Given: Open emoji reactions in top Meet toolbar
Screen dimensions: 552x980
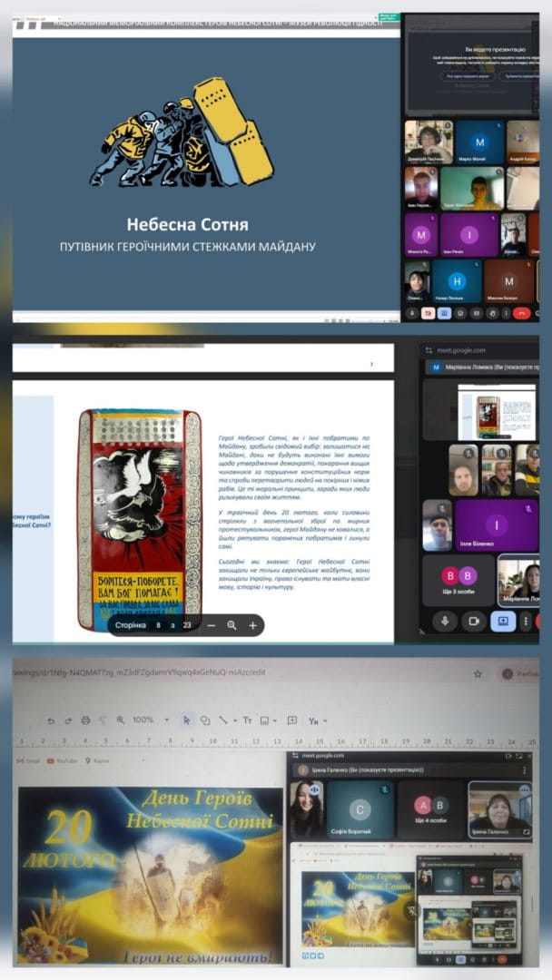Looking at the screenshot, I should [460, 313].
